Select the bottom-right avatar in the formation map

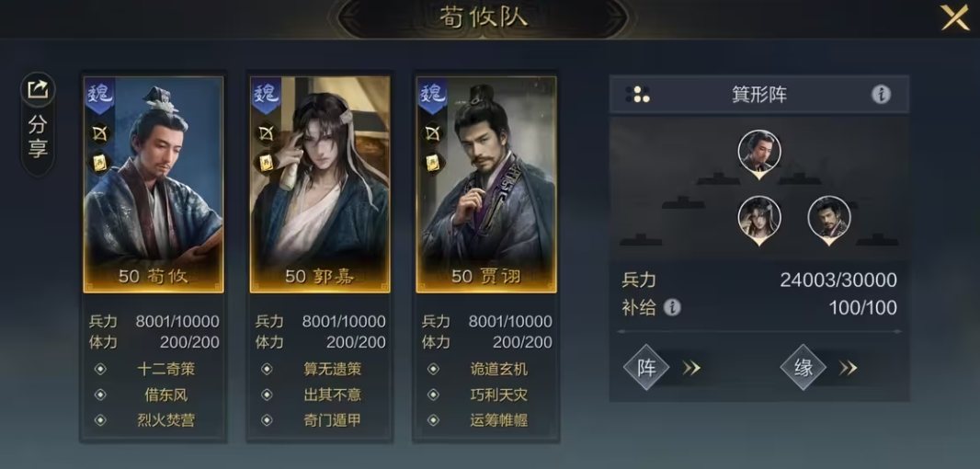[x=828, y=220]
